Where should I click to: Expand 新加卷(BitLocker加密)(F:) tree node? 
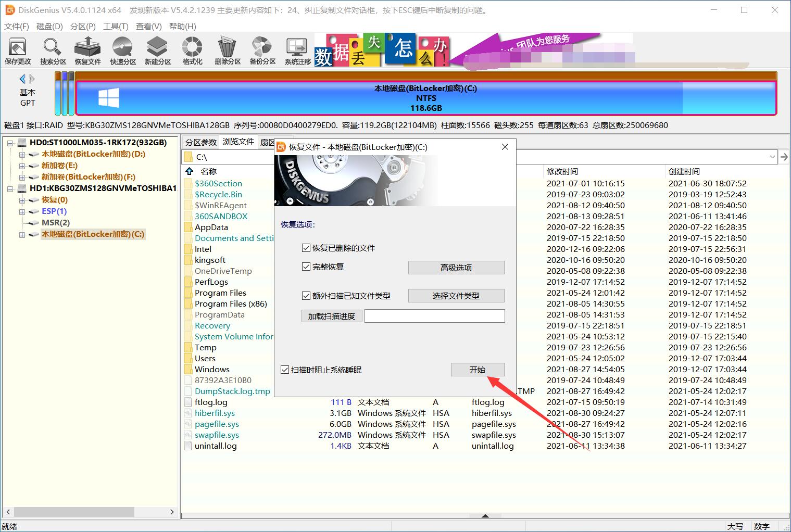[22, 177]
